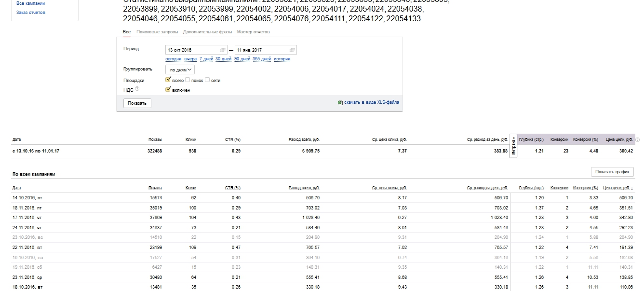This screenshot has width=644, height=291.
Task: Select the вчера period link
Action: pos(190,59)
